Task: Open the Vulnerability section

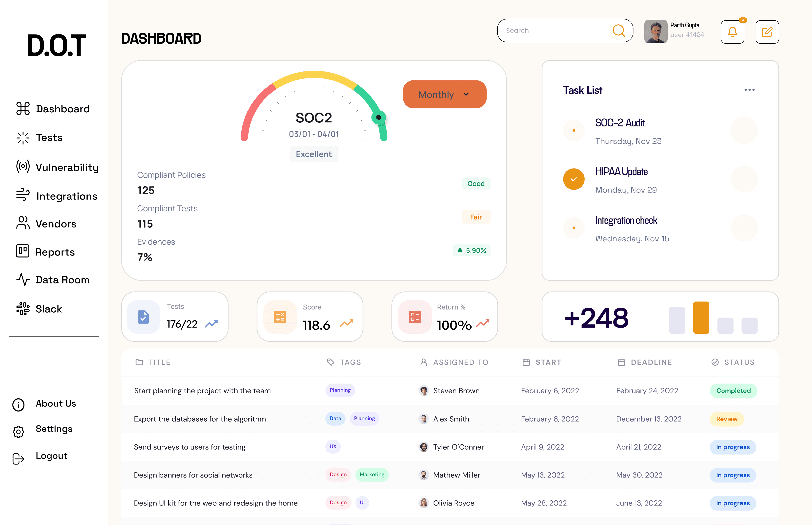Action: 23,167
